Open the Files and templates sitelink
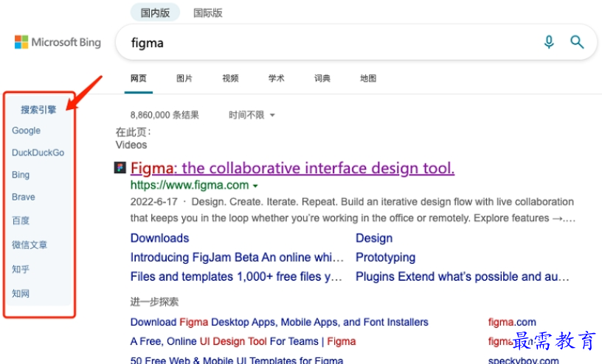 click(236, 276)
